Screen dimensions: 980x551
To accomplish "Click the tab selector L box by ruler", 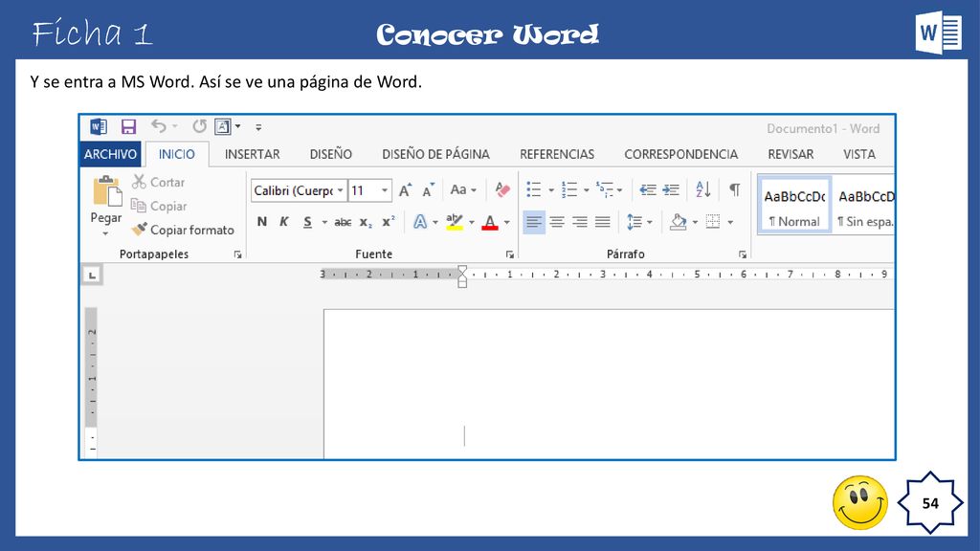I will coord(93,275).
